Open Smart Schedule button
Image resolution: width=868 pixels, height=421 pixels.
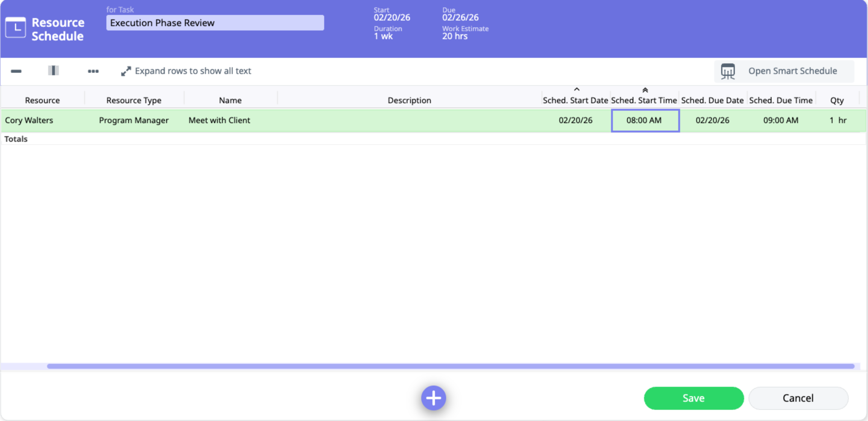click(x=792, y=71)
